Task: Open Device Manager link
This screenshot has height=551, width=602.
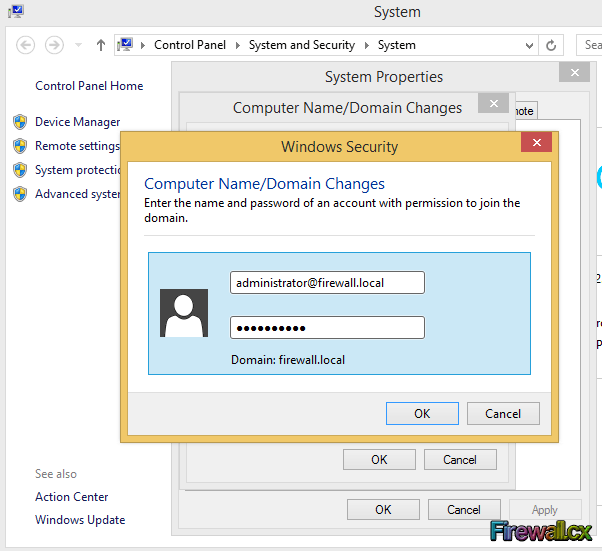Action: (78, 122)
